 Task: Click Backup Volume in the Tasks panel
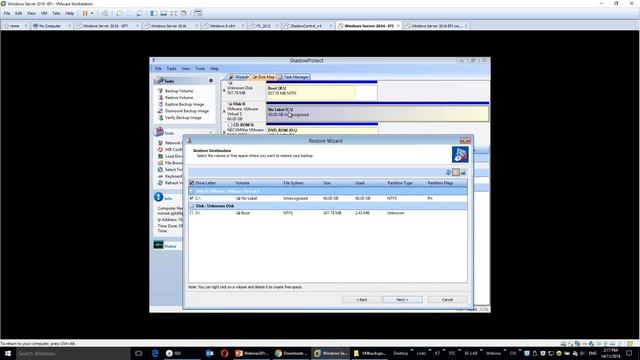(179, 91)
